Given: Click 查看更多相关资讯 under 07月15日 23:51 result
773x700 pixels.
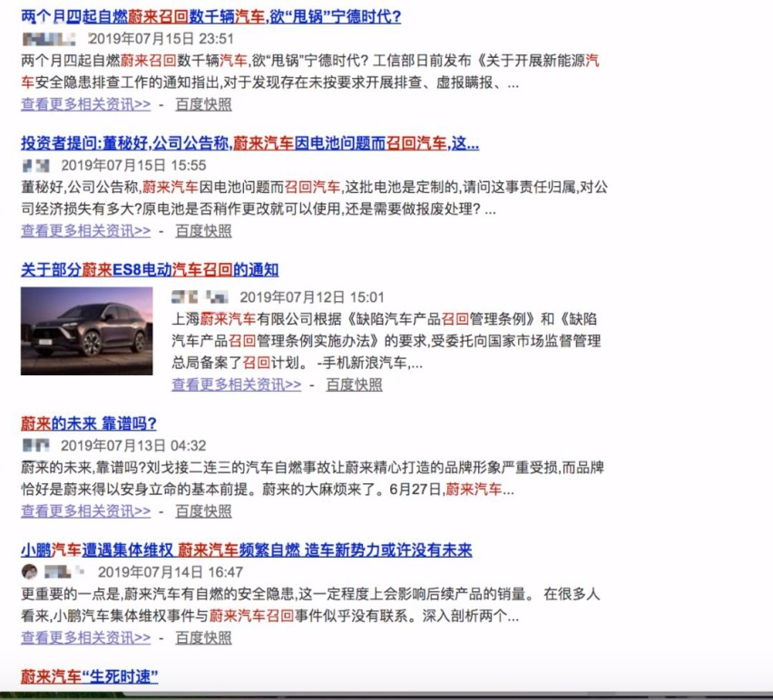Looking at the screenshot, I should point(86,104).
